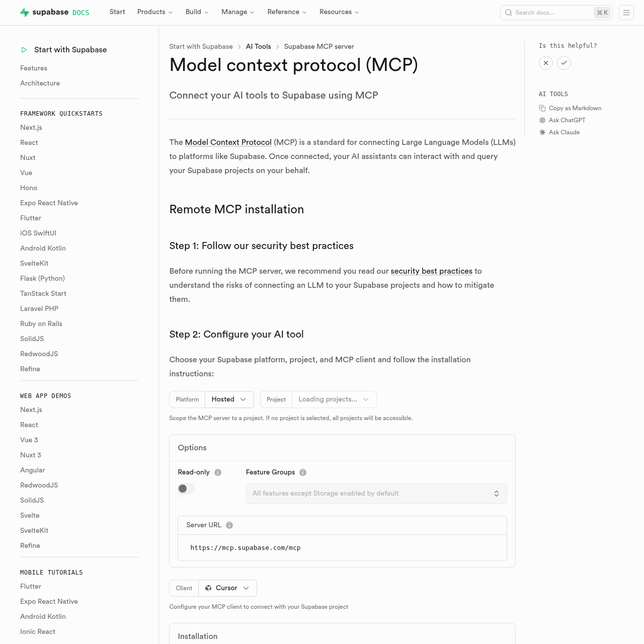
Task: Open the security best practices link
Action: [431, 271]
